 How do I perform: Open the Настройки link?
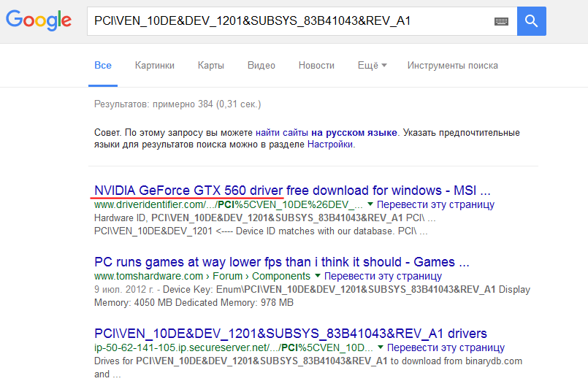coord(330,145)
